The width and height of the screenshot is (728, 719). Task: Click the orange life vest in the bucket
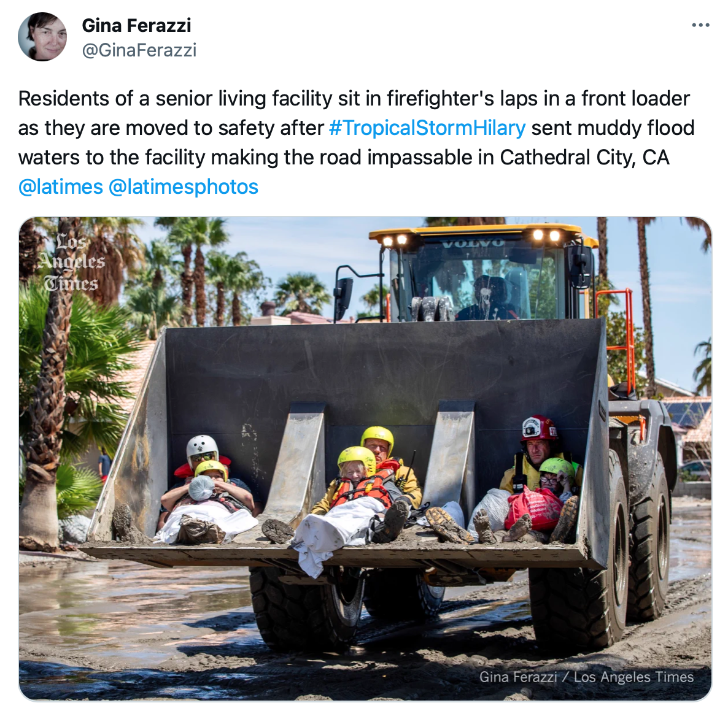click(x=363, y=490)
